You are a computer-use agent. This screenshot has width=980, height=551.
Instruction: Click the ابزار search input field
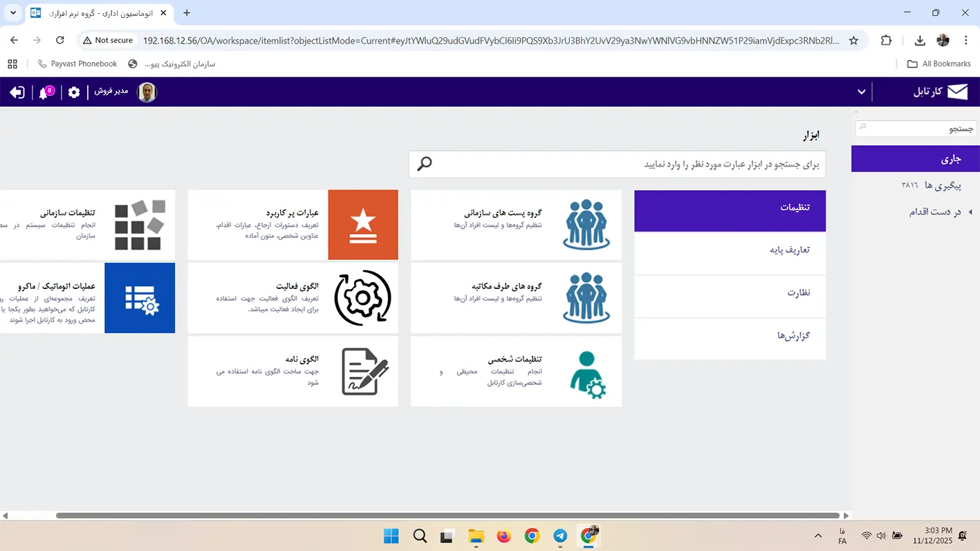pos(622,165)
